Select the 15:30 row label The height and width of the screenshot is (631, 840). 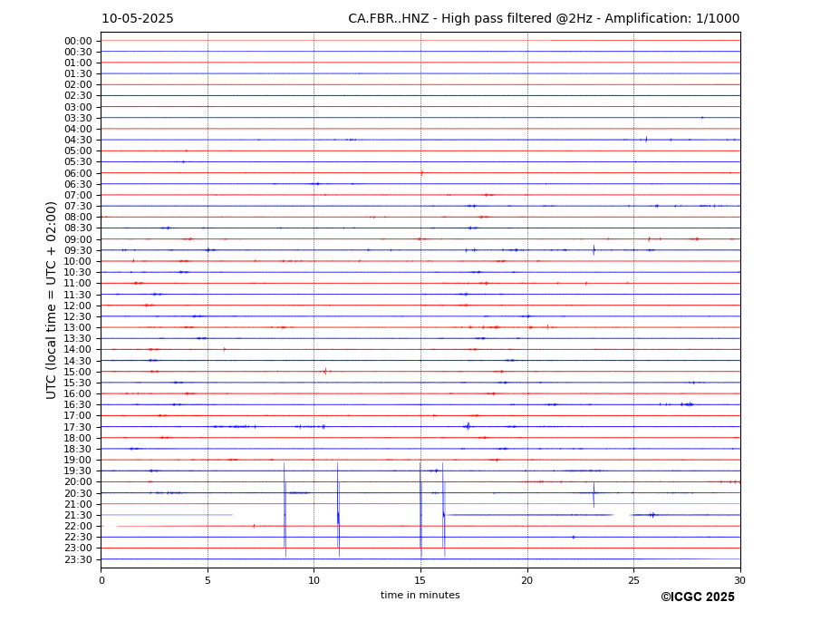coord(78,383)
